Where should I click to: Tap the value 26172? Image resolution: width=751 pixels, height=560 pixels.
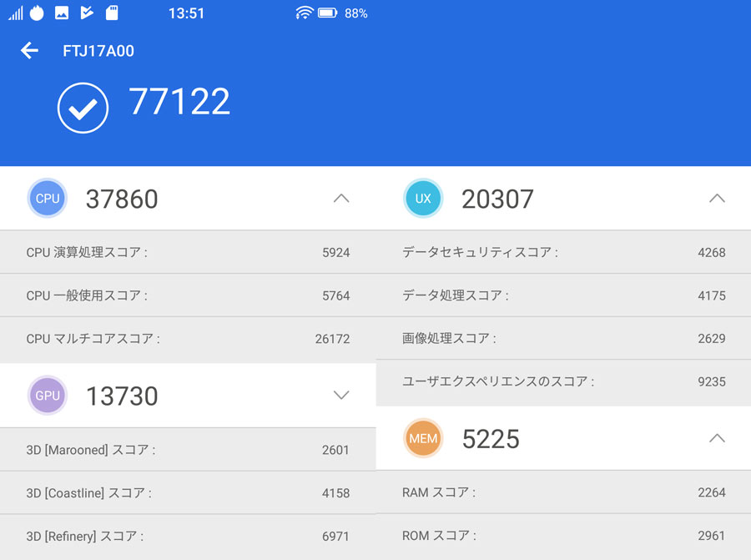(332, 339)
